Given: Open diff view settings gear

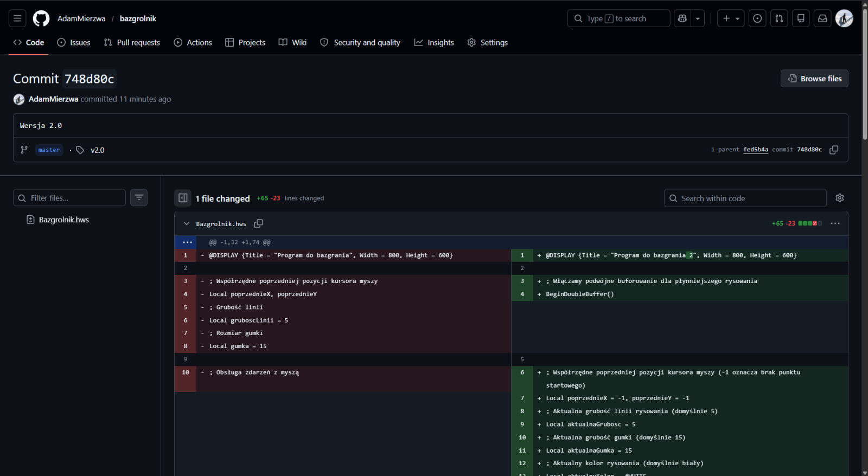Looking at the screenshot, I should point(839,198).
